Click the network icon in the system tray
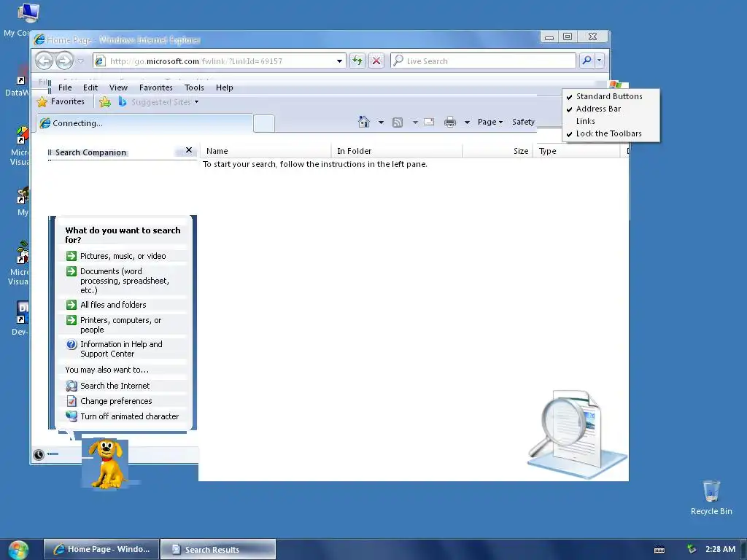747x560 pixels. pos(692,550)
